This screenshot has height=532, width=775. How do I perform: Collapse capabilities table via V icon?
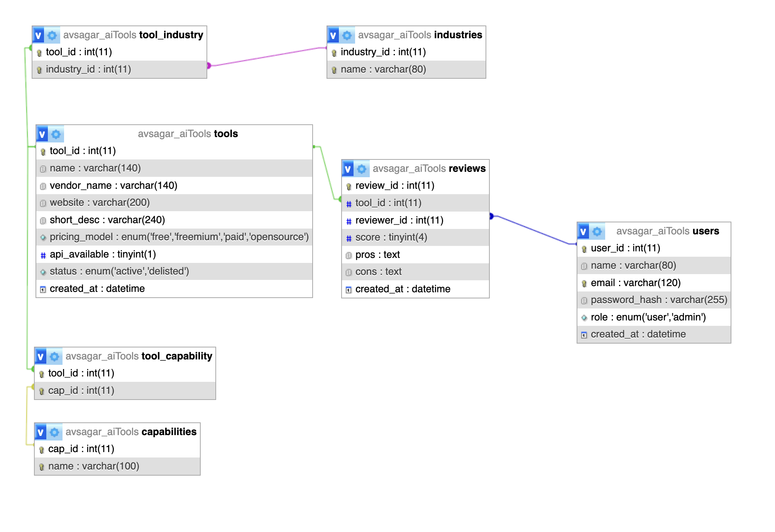41,432
